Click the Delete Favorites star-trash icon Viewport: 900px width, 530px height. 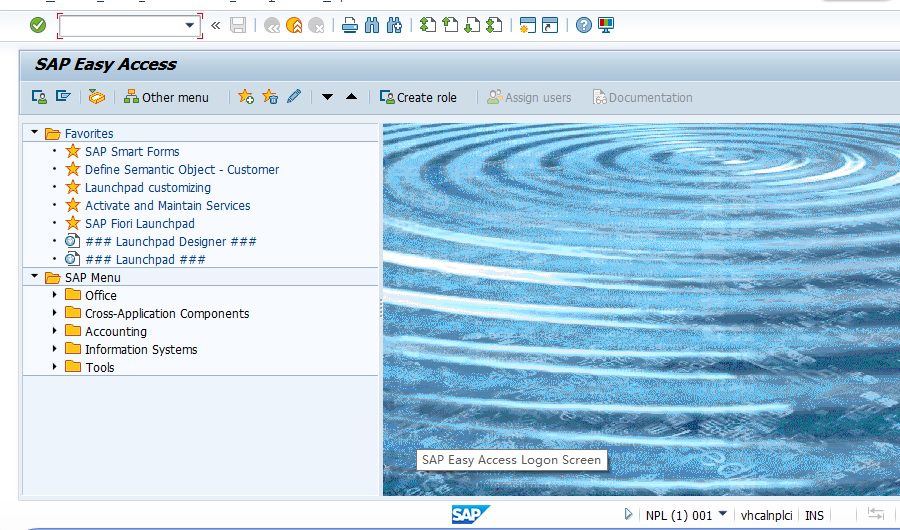270,97
